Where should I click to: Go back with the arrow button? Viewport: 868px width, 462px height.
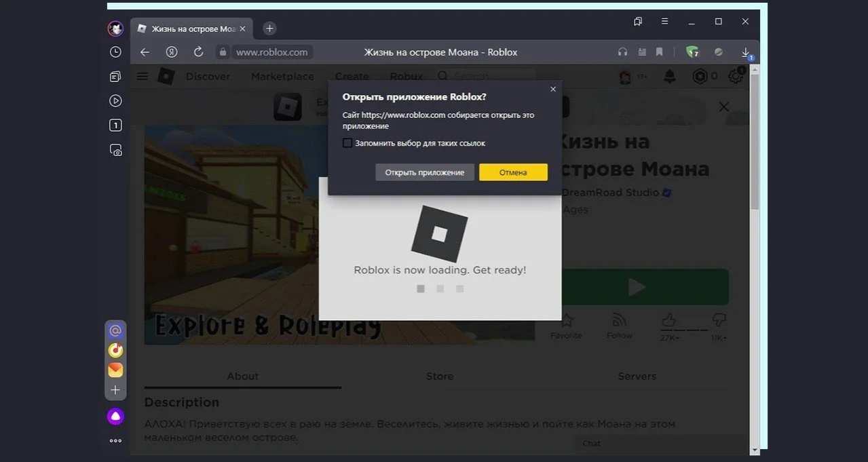point(145,52)
